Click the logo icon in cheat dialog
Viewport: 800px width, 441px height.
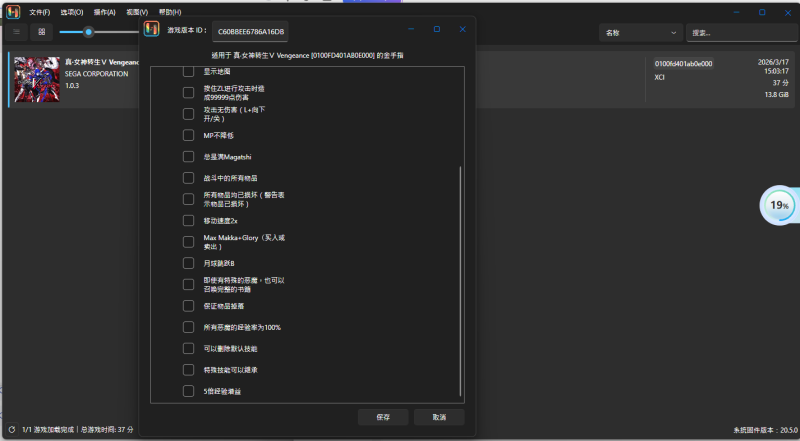click(152, 29)
